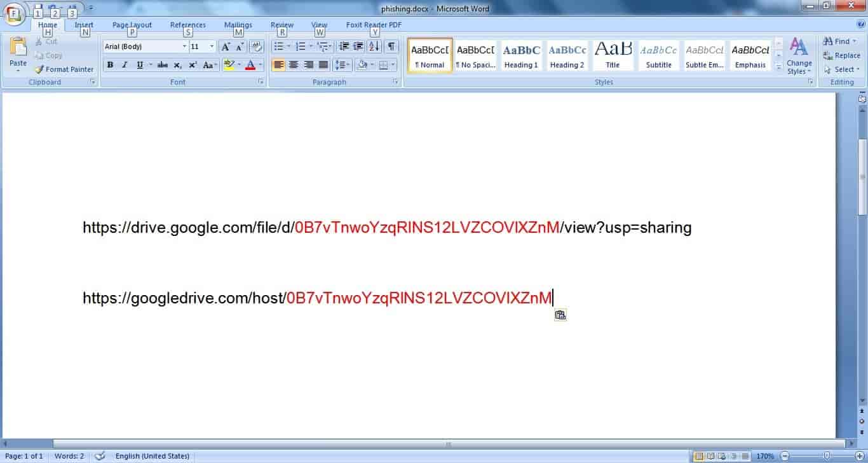Open the Mailings tab
Viewport: 868px width, 463px height.
click(238, 25)
